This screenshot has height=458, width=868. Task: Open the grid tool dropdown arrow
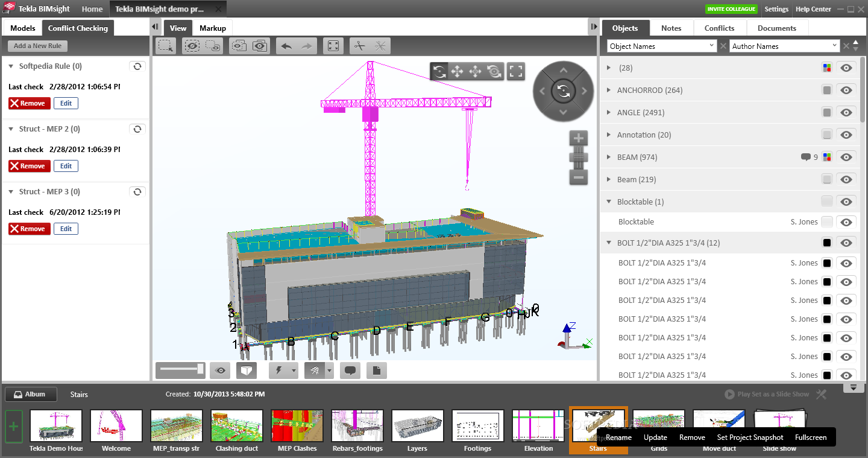coord(329,371)
